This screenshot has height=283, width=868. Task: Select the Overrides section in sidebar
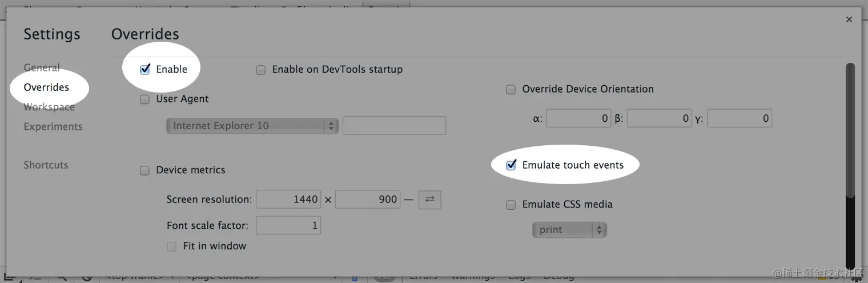[x=46, y=87]
